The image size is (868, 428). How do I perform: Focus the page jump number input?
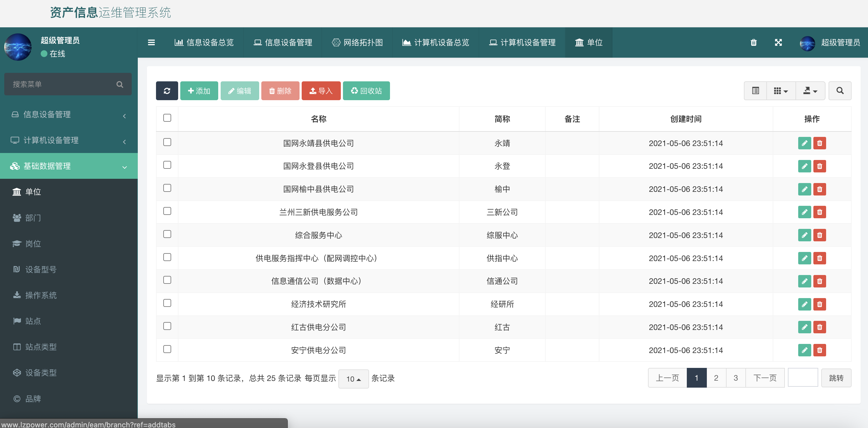pyautogui.click(x=803, y=377)
